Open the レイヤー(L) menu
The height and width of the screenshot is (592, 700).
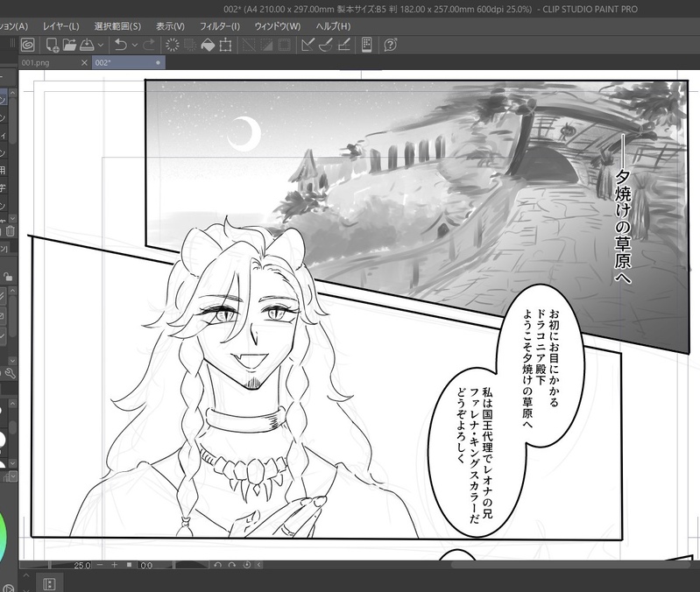tap(60, 26)
